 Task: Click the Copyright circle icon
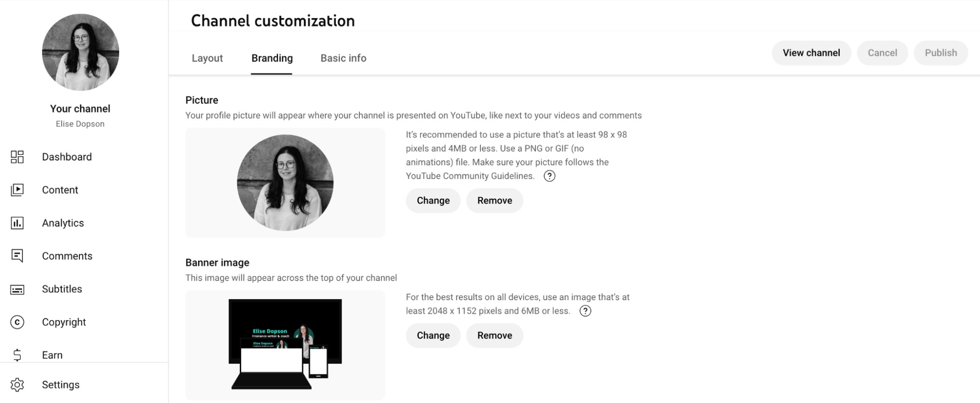[x=17, y=322]
